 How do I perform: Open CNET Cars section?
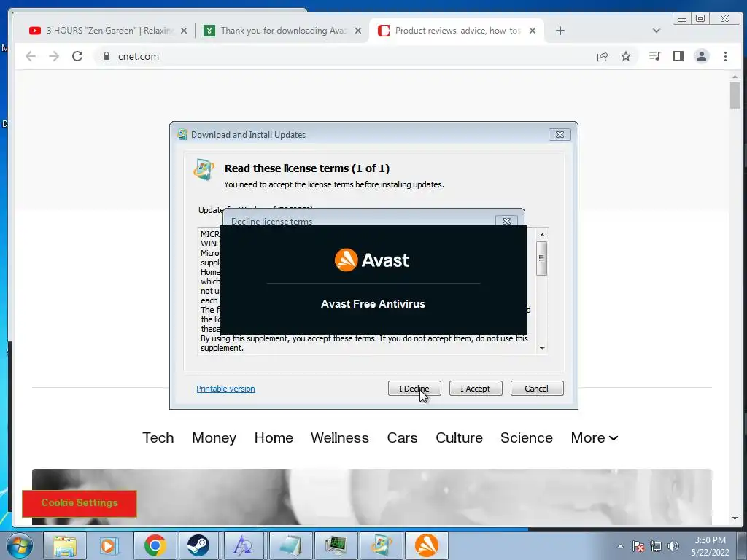coord(402,437)
